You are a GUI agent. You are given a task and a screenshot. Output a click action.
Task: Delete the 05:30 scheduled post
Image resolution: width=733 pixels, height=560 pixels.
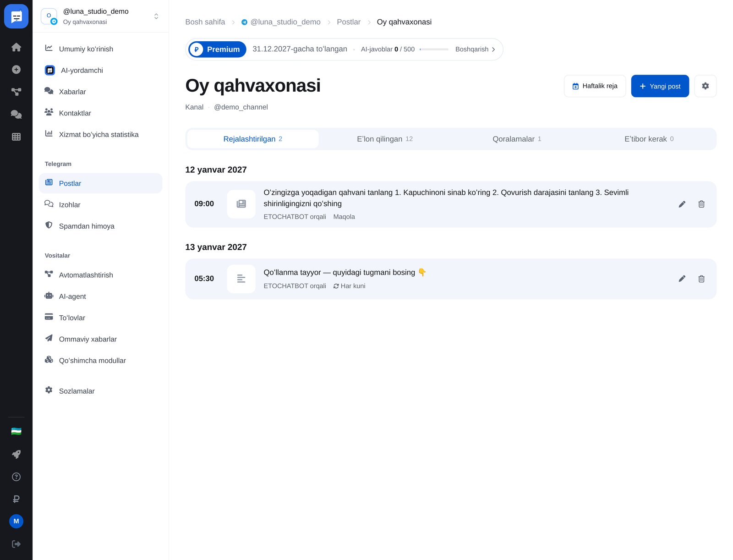(701, 279)
